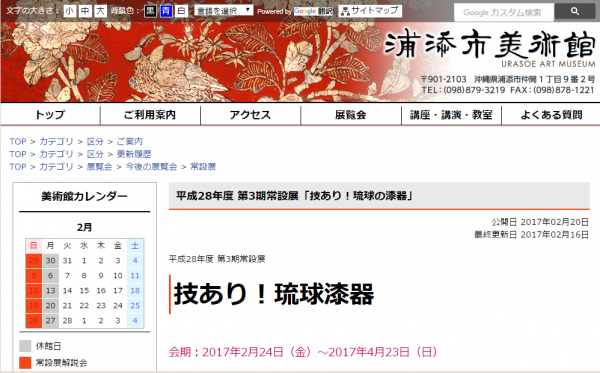The height and width of the screenshot is (373, 600).
Task: Set font size to small (小)
Action: [x=69, y=11]
